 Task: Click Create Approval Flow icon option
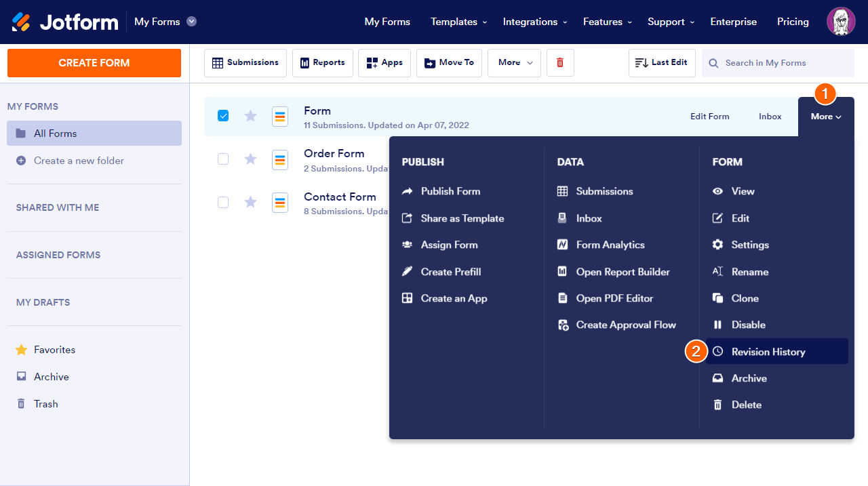pos(563,325)
